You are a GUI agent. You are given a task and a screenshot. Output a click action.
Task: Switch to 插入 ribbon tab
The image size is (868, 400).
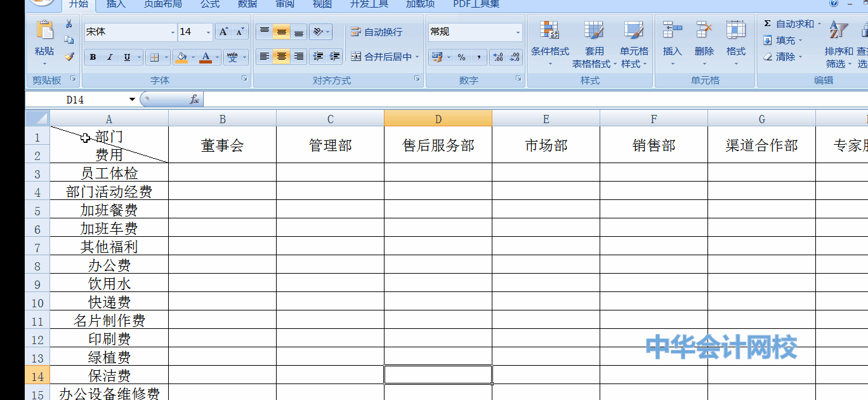116,4
